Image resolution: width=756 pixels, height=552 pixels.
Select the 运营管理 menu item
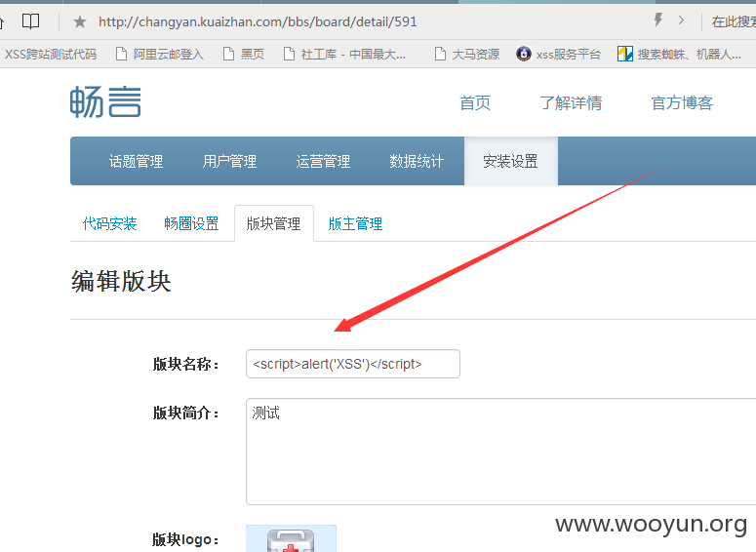tap(323, 161)
